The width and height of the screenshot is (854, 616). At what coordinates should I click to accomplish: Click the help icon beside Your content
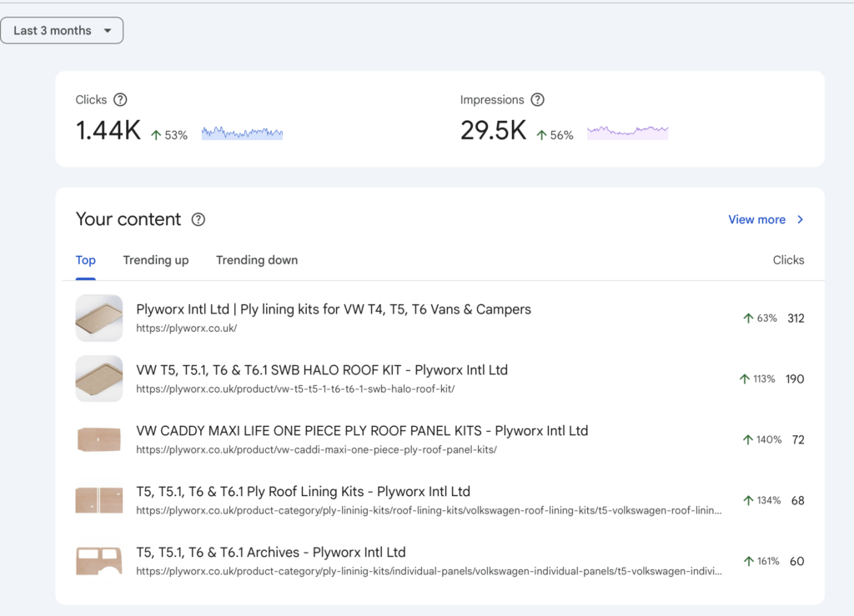coord(198,219)
